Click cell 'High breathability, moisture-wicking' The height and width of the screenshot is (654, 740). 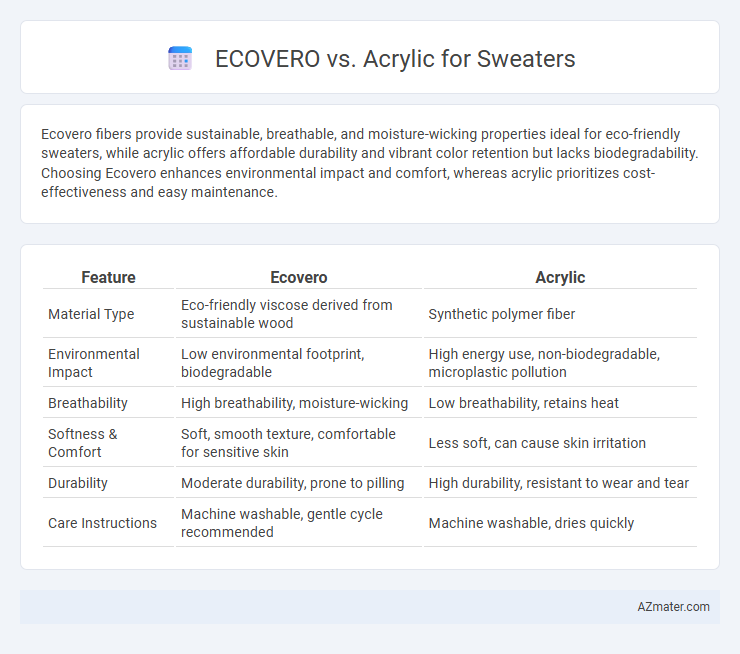click(298, 403)
